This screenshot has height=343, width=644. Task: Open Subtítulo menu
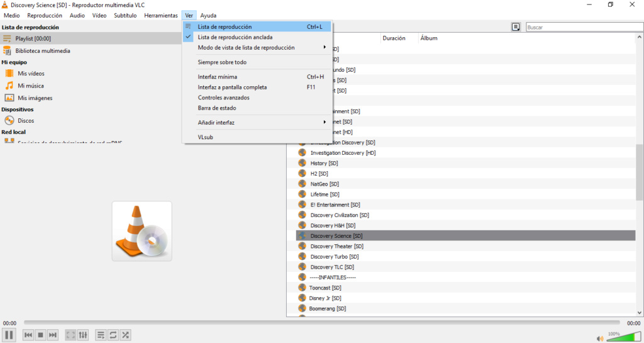[125, 15]
